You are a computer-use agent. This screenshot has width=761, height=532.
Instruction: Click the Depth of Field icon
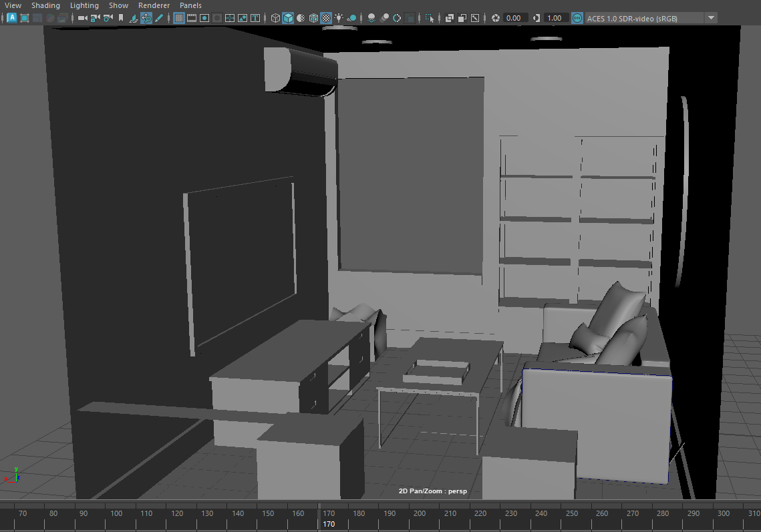coord(410,18)
